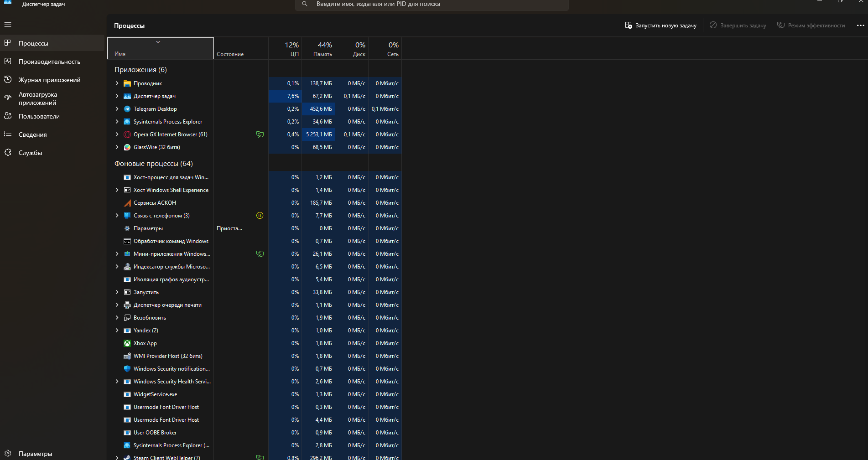Select the Xbox App process icon
This screenshot has height=460, width=868.
click(x=127, y=343)
